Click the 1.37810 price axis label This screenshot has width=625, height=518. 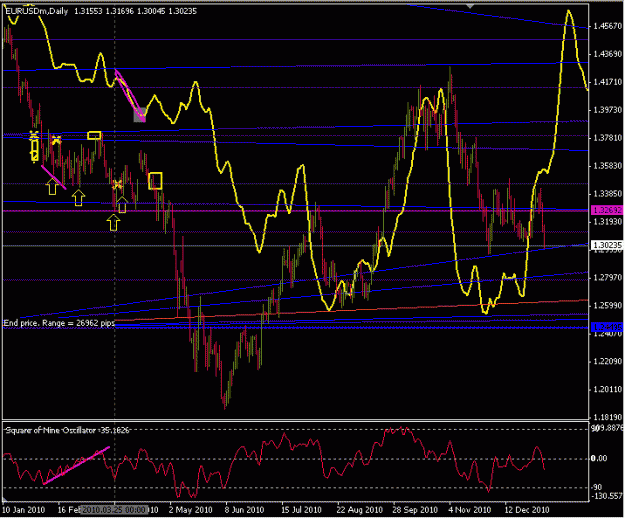pos(607,138)
